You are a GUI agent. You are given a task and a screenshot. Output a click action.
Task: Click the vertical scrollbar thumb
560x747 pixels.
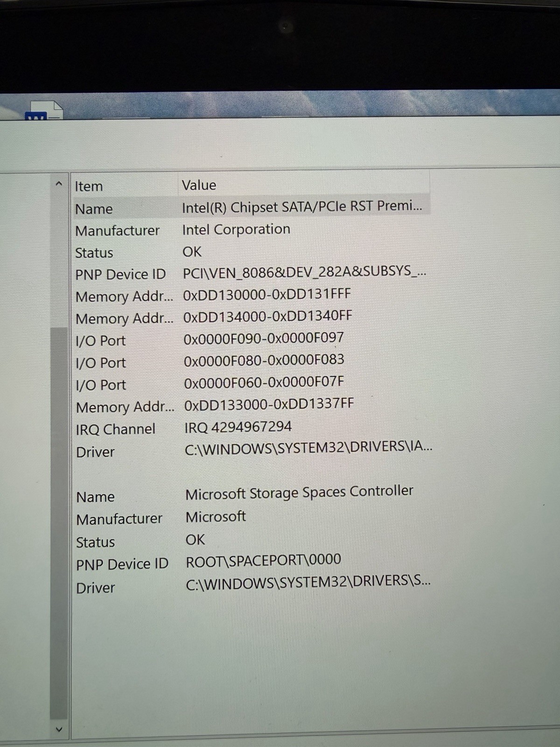click(59, 523)
